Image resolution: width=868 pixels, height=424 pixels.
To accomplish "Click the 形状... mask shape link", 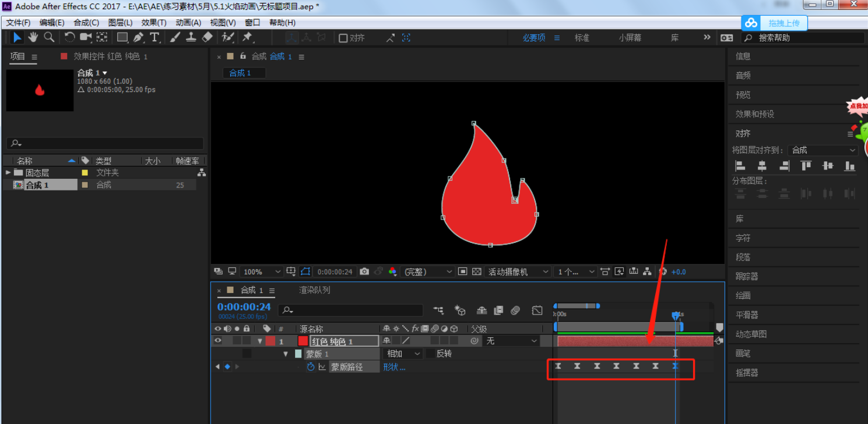I will click(x=394, y=367).
